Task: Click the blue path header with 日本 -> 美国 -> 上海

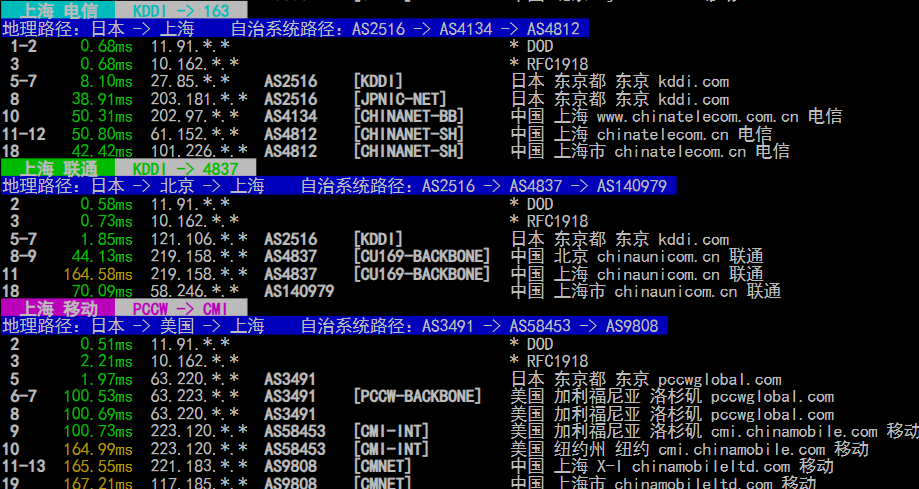Action: click(x=330, y=326)
